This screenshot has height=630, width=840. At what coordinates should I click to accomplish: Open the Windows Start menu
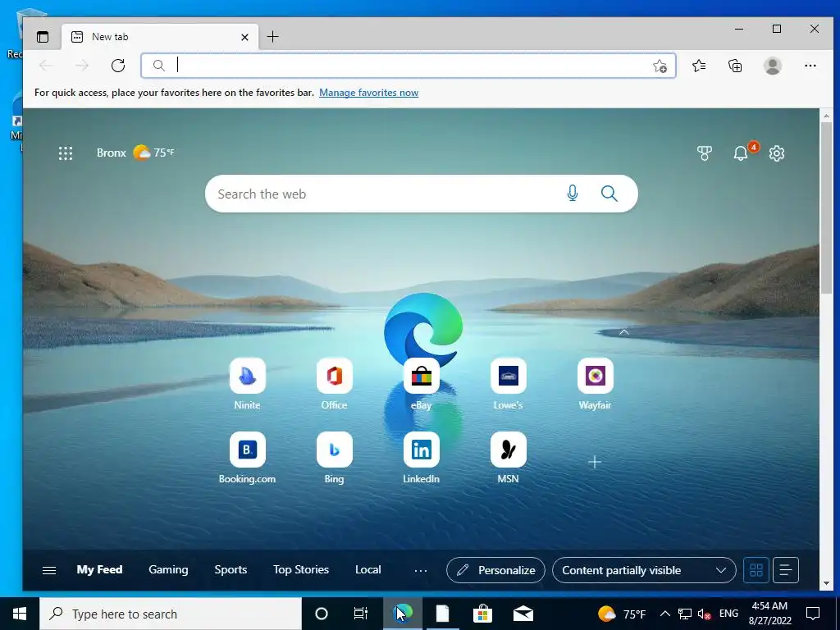click(20, 614)
